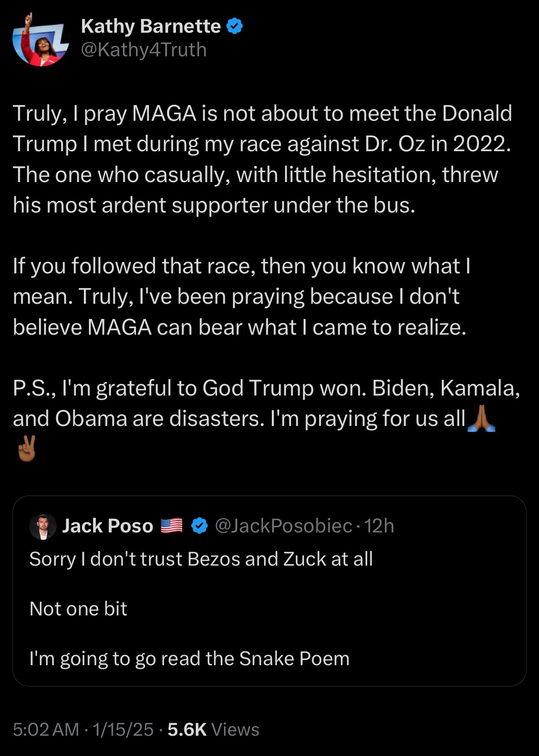The image size is (539, 756).
Task: Click the 'Not one bit' line
Action: click(78, 609)
